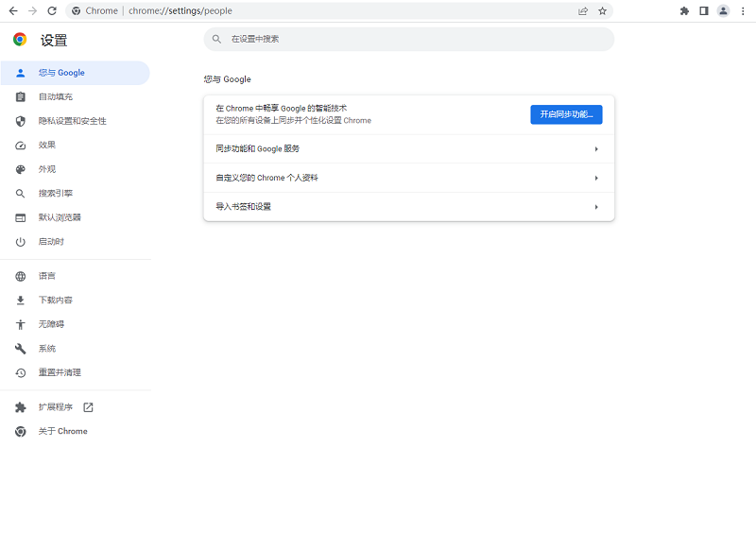The height and width of the screenshot is (533, 756).
Task: Click the 开启同步功能 button
Action: pyautogui.click(x=566, y=114)
